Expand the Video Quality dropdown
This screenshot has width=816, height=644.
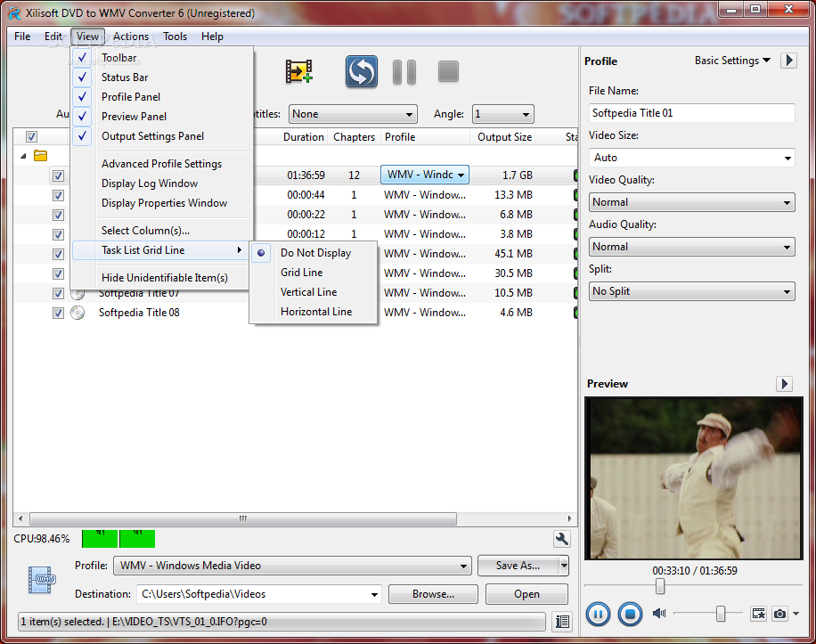point(691,202)
